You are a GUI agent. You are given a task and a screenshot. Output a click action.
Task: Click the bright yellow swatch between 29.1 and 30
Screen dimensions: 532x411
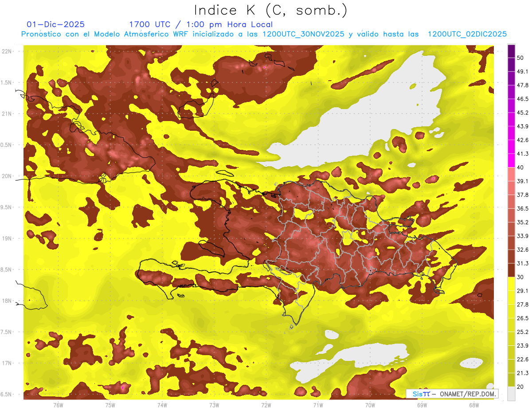pyautogui.click(x=512, y=284)
